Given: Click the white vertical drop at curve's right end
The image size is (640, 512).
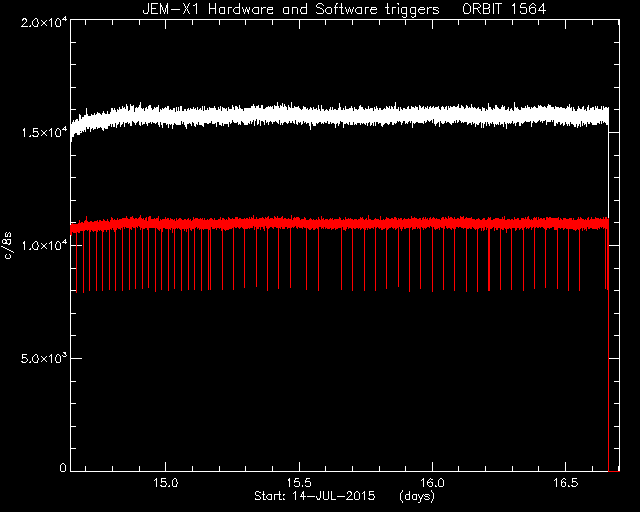Looking at the screenshot, I should pyautogui.click(x=609, y=176).
